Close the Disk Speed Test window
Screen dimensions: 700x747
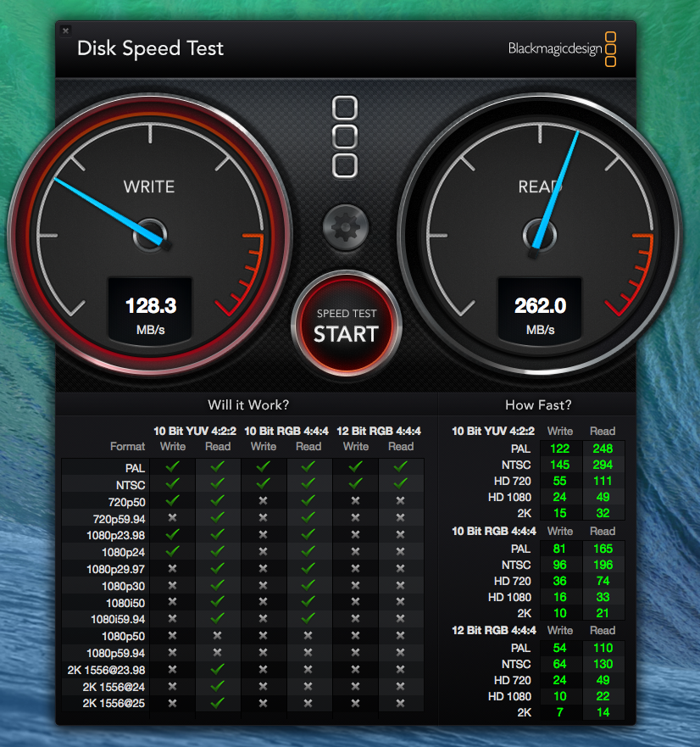66,31
